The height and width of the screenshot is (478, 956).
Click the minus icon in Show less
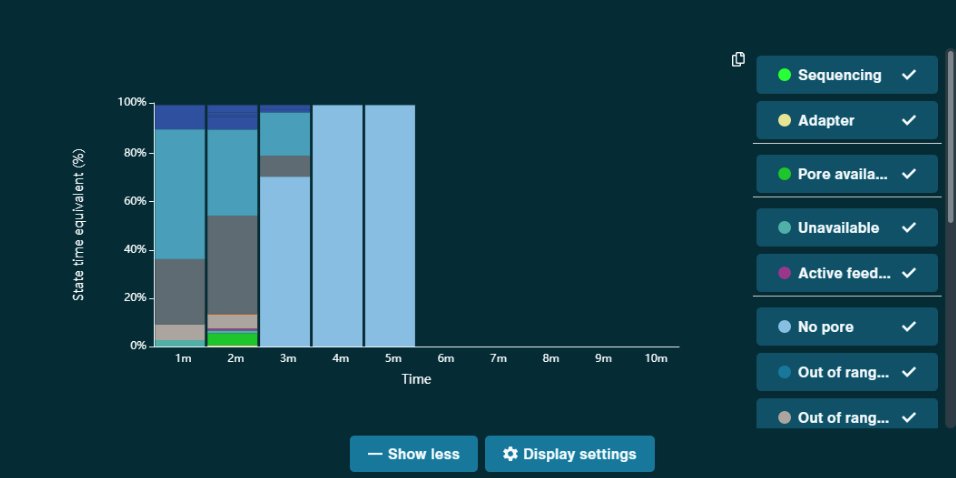[x=375, y=454]
